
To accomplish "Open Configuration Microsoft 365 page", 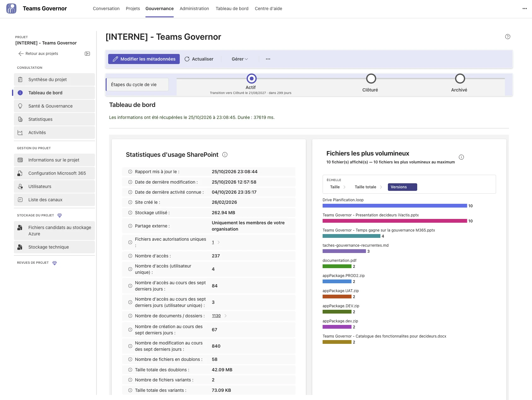I will [x=54, y=173].
